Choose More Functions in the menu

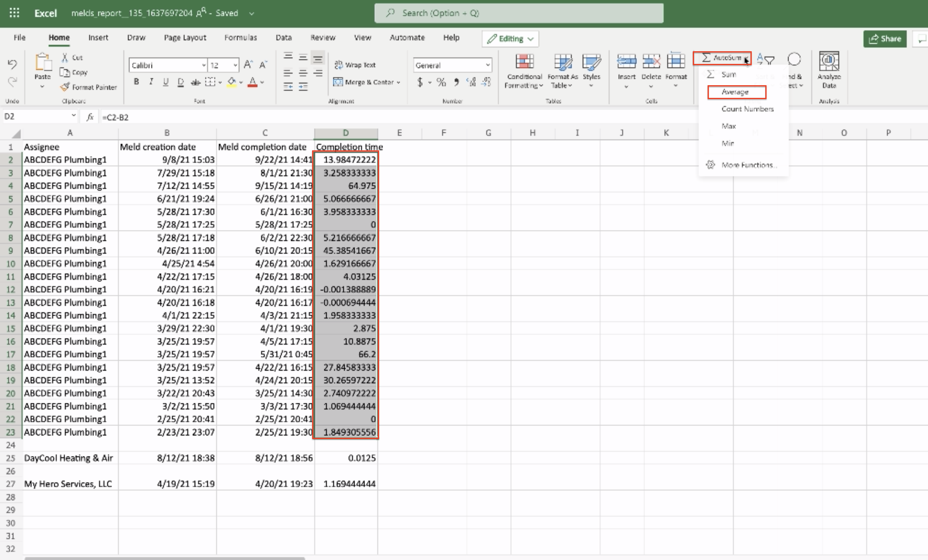pyautogui.click(x=747, y=165)
